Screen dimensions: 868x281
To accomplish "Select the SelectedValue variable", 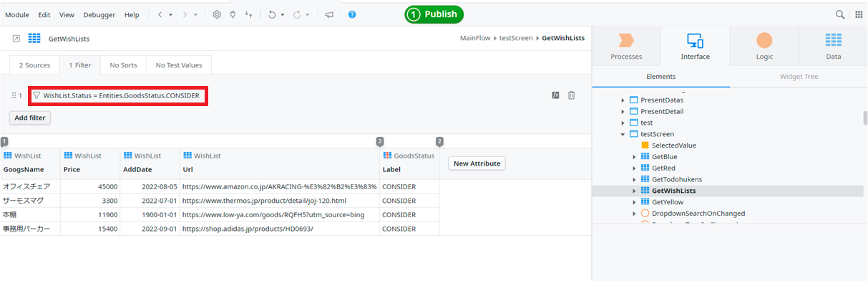I will (x=673, y=146).
